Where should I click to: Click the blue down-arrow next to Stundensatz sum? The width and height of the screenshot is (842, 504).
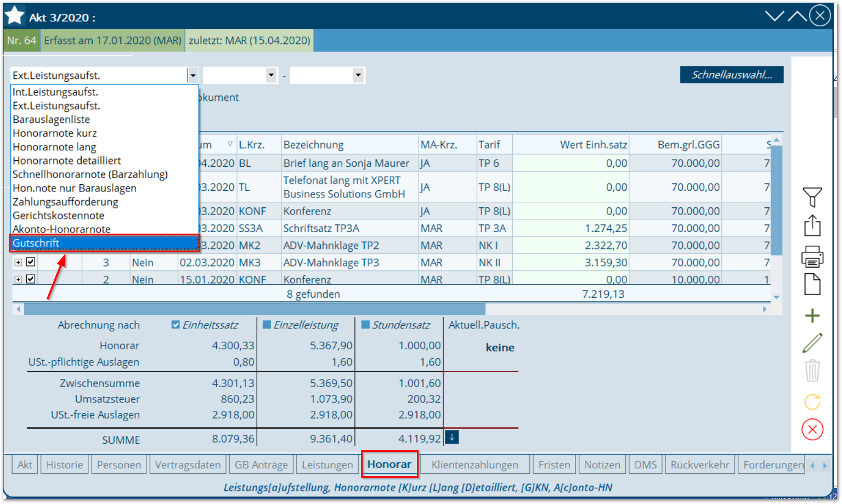[451, 437]
